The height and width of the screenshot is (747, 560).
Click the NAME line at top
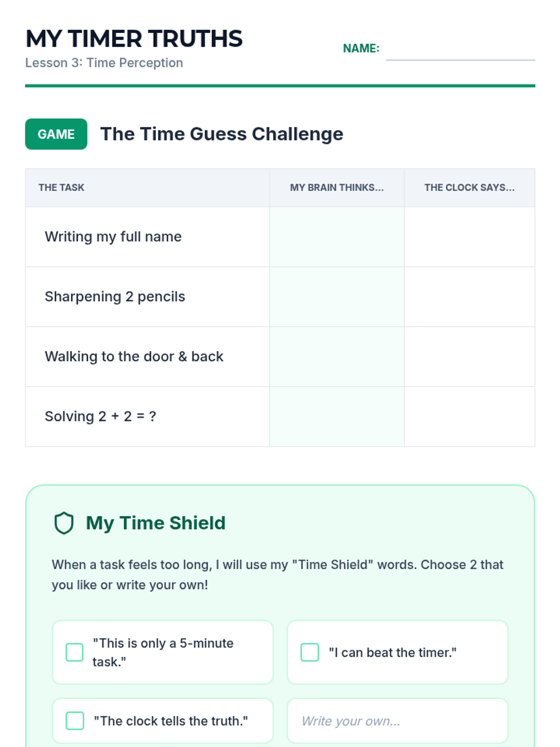[460, 51]
